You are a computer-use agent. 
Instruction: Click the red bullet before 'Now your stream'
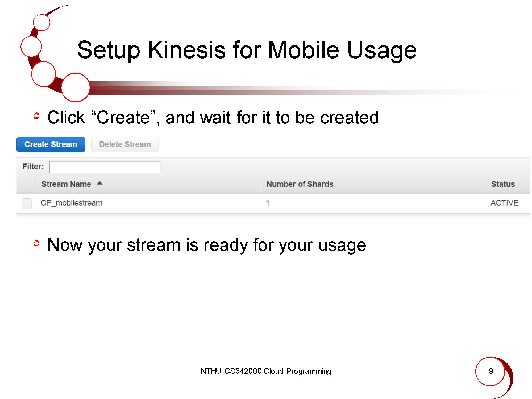tap(37, 243)
